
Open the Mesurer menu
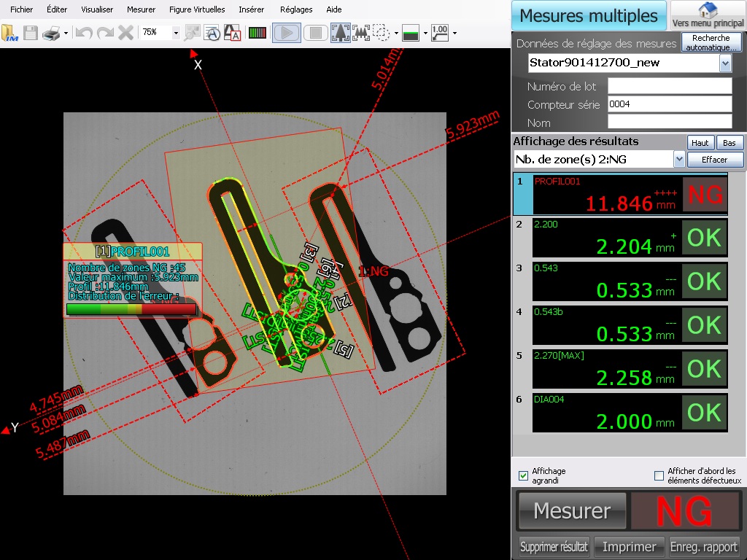click(141, 9)
